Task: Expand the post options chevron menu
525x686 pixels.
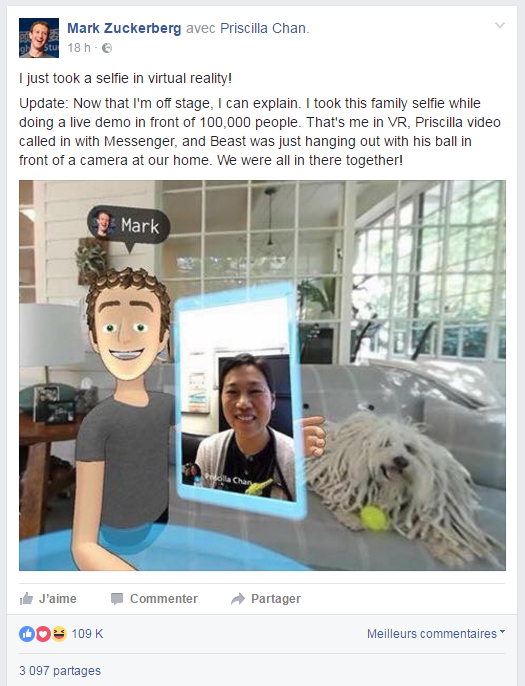Action: tap(500, 25)
